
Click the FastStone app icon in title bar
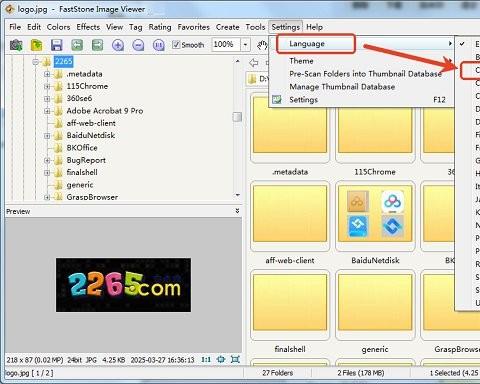coord(10,9)
